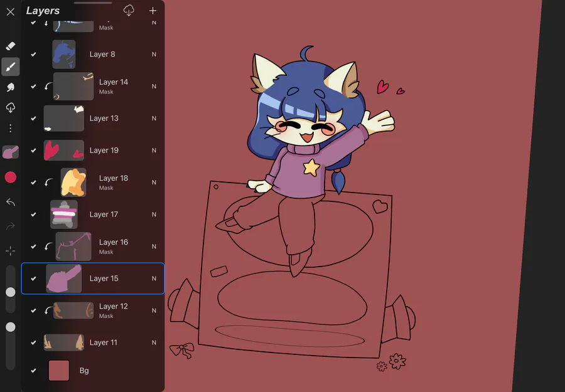Viewport: 565px width, 392px height.
Task: Click the clipping mask arrow on Layer 16
Action: (48, 246)
